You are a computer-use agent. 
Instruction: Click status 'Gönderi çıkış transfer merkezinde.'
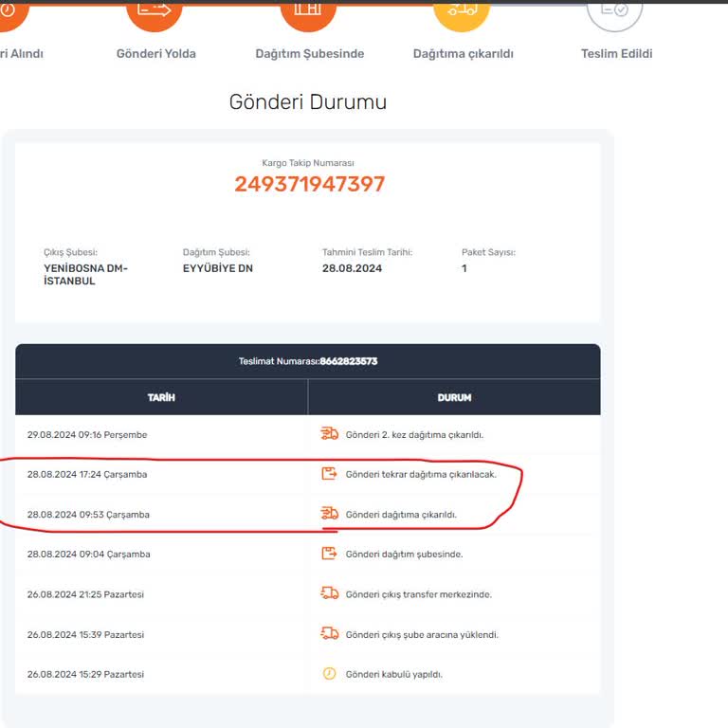click(419, 594)
